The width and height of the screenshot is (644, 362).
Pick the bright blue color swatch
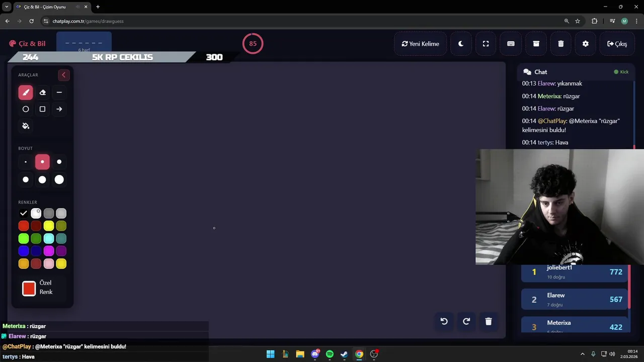tap(24, 251)
